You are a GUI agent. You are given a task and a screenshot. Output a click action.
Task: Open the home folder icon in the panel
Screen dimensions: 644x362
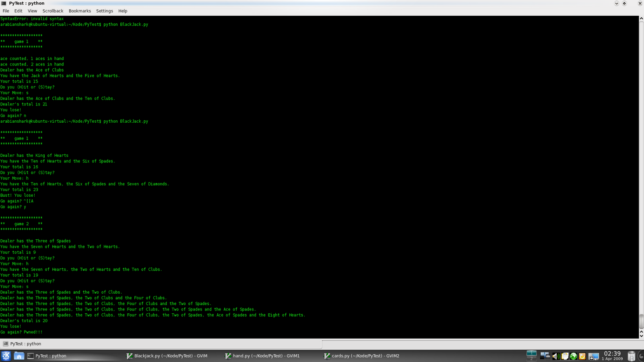point(19,356)
